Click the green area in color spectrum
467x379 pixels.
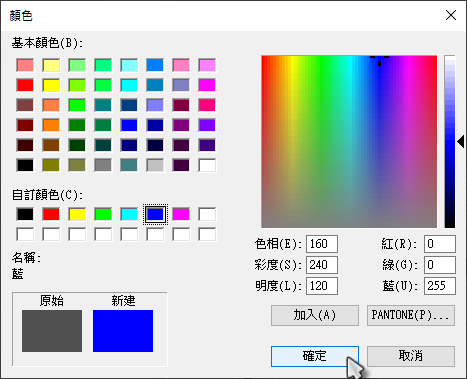(x=320, y=100)
